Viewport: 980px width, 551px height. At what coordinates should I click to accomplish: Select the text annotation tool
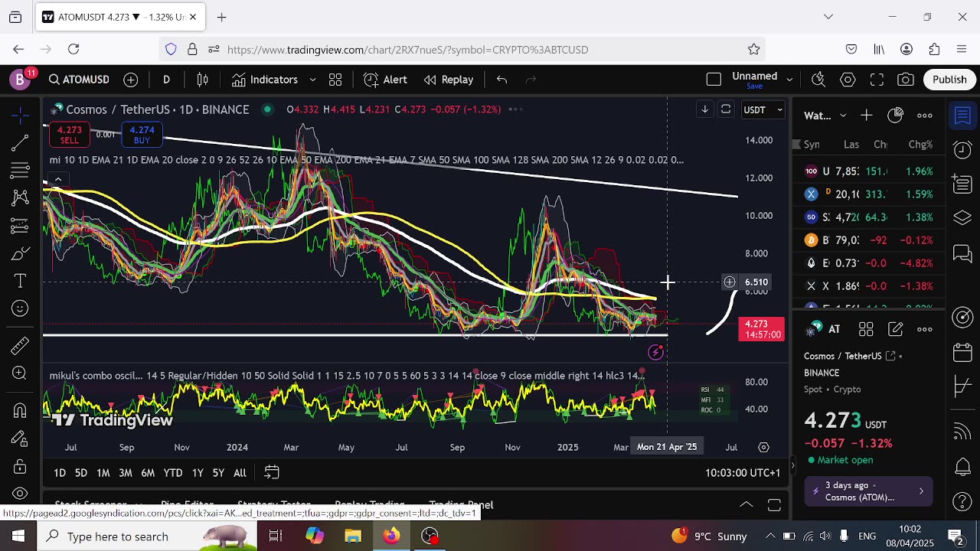tap(21, 281)
